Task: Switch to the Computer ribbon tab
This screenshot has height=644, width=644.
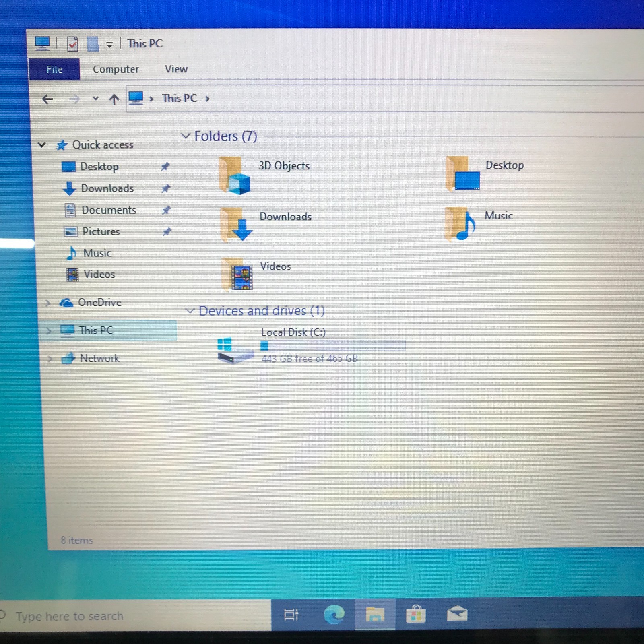Action: pos(116,69)
